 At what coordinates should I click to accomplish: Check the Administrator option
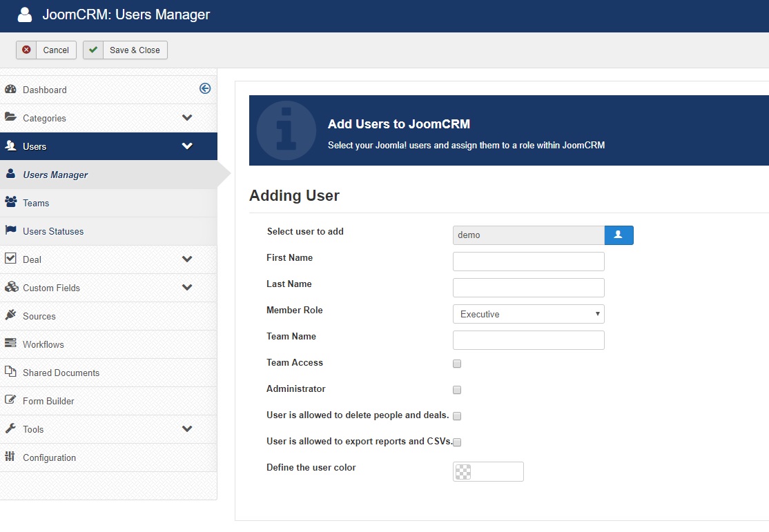[457, 390]
